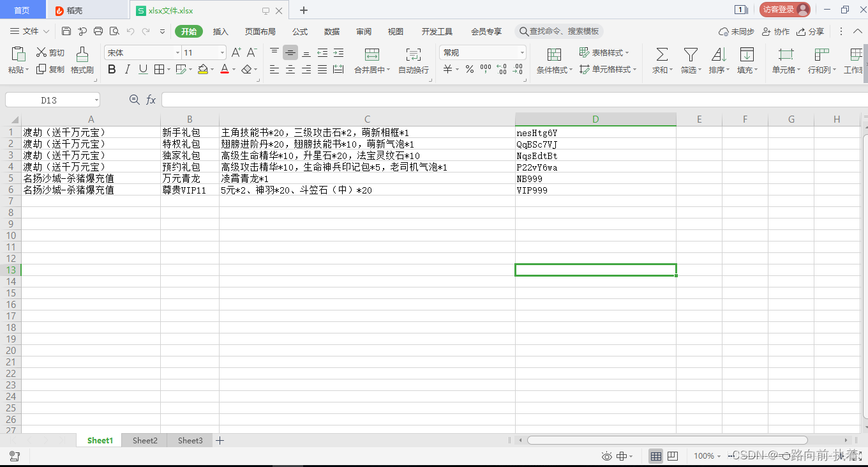This screenshot has height=467, width=868.
Task: Click the 访客登录 login button
Action: [x=779, y=10]
